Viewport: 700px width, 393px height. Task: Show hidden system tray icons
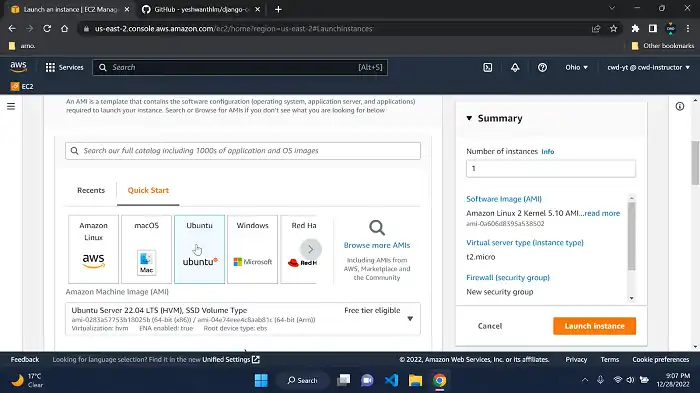click(x=584, y=380)
